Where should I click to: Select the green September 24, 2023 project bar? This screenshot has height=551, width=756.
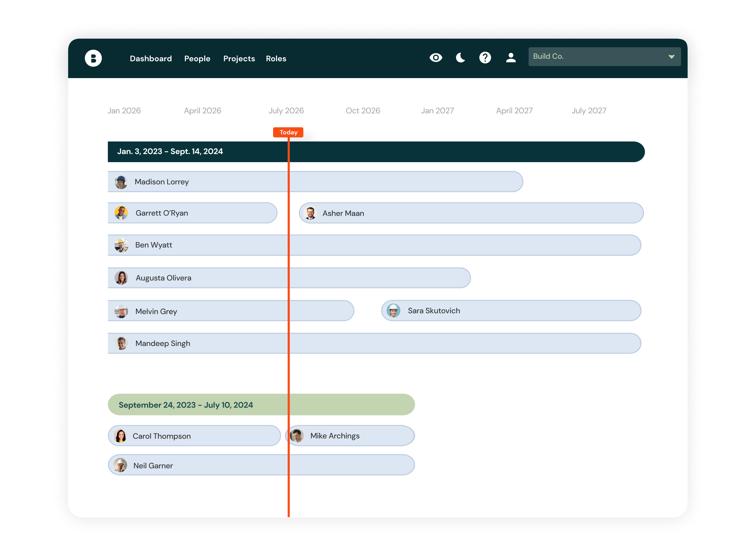click(333, 404)
